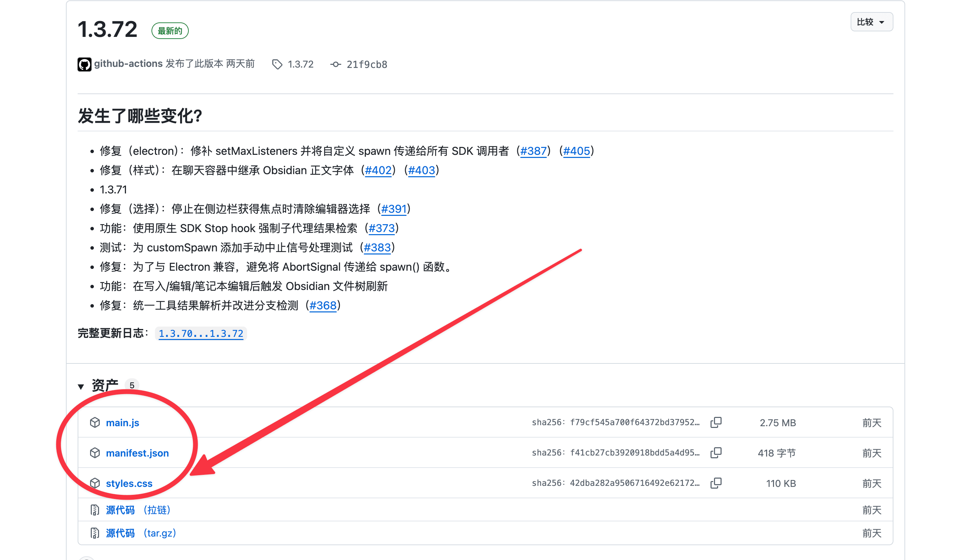The width and height of the screenshot is (969, 560).
Task: Download the main.js asset
Action: (122, 423)
